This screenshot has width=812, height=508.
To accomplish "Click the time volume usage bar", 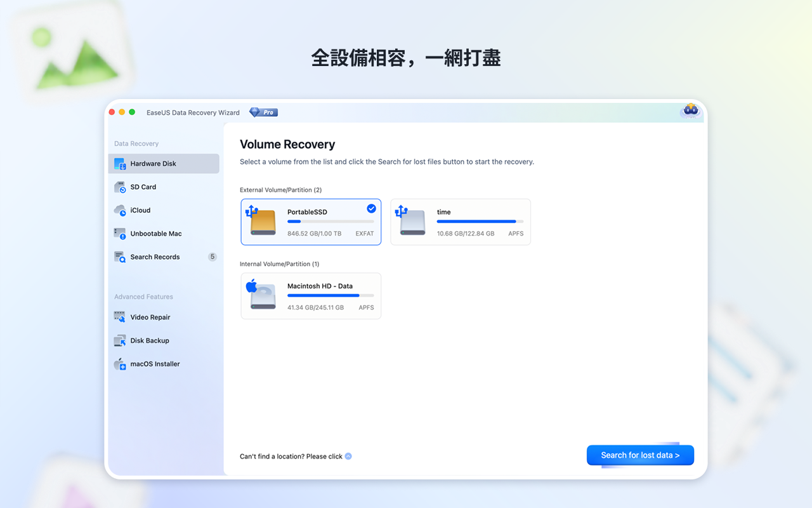I will click(480, 222).
